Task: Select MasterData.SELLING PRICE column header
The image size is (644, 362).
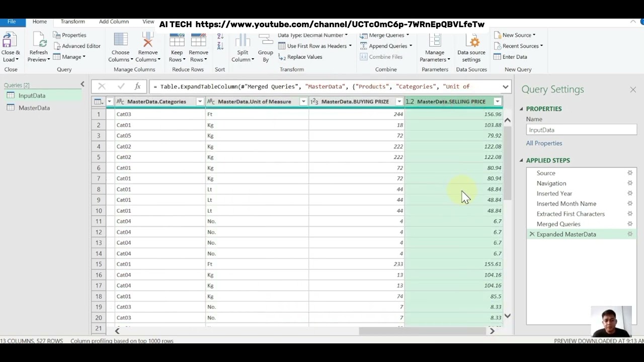Action: pyautogui.click(x=451, y=102)
